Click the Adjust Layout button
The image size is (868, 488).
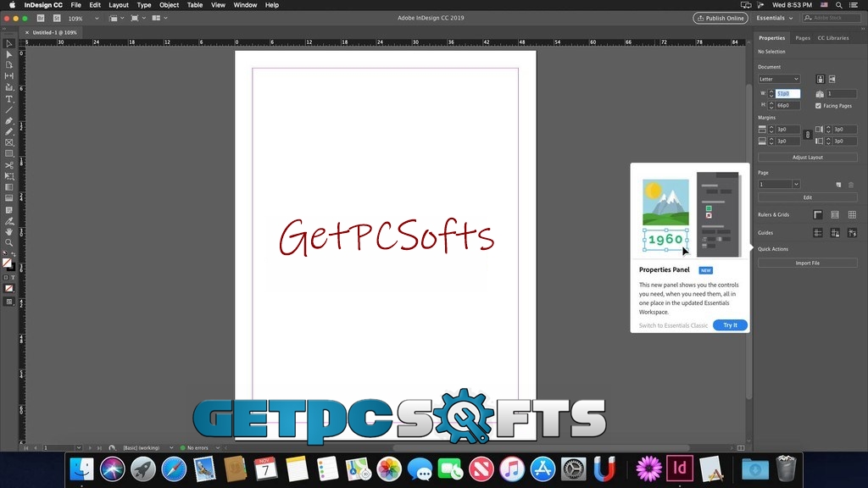click(x=807, y=158)
